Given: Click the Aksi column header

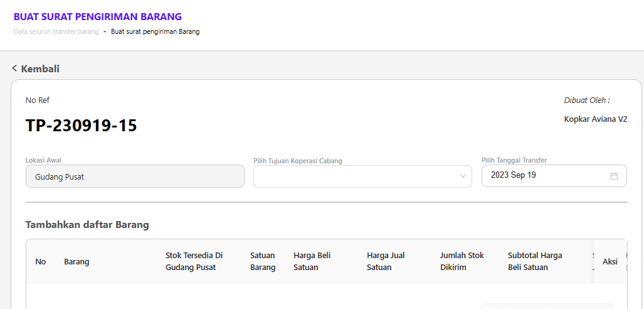Looking at the screenshot, I should pos(610,262).
